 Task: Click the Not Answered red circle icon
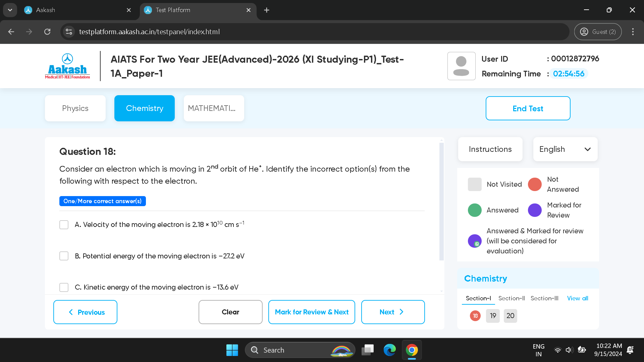tap(535, 184)
